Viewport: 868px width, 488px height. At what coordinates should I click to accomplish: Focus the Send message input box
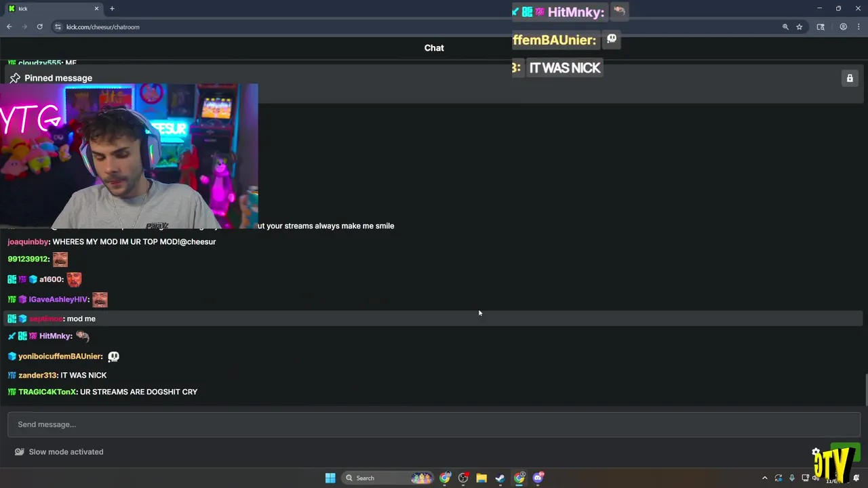point(434,424)
